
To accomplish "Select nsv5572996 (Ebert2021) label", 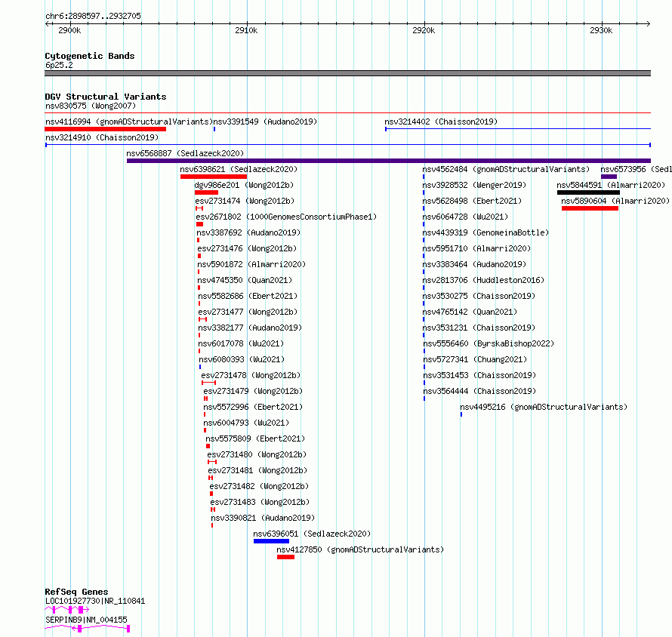I will pyautogui.click(x=253, y=407).
